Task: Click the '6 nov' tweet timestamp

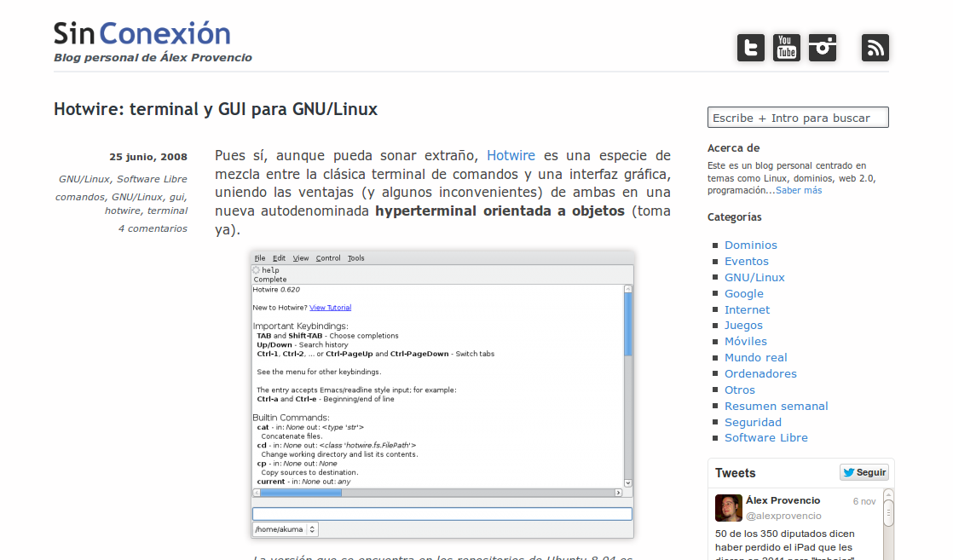Action: pos(863,502)
